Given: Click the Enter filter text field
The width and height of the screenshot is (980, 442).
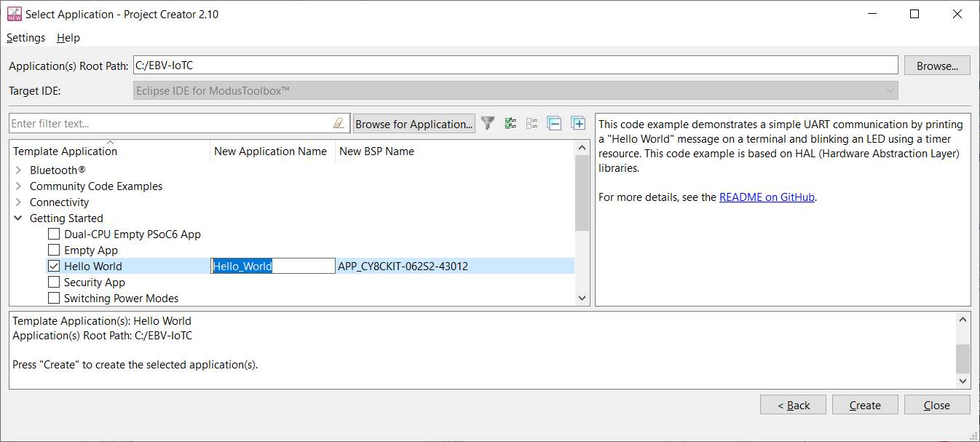Looking at the screenshot, I should [171, 124].
